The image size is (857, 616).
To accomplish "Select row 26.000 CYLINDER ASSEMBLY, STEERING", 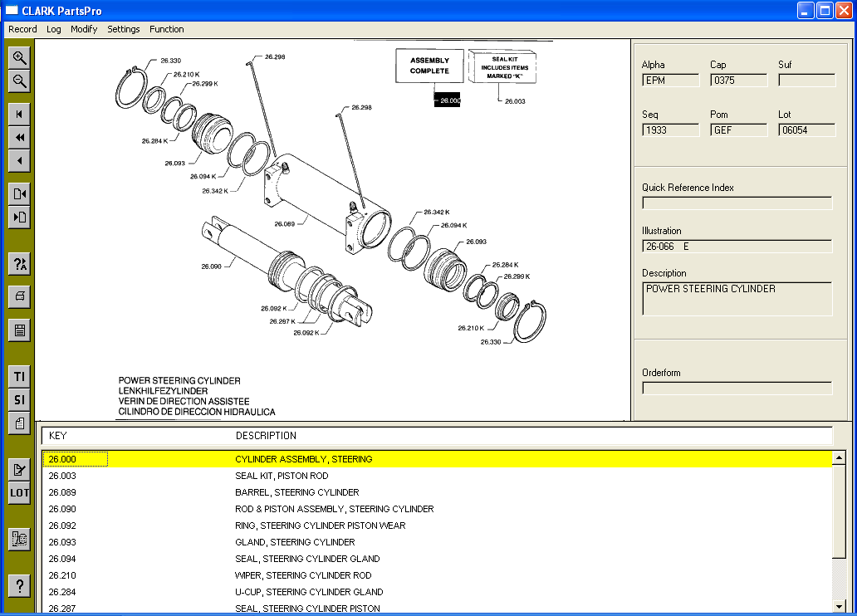I will pyautogui.click(x=438, y=459).
